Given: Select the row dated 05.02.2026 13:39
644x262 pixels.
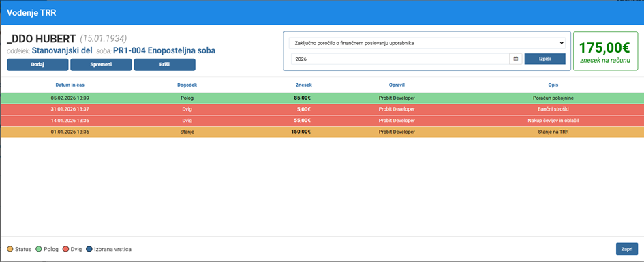Looking at the screenshot, I should coord(322,98).
